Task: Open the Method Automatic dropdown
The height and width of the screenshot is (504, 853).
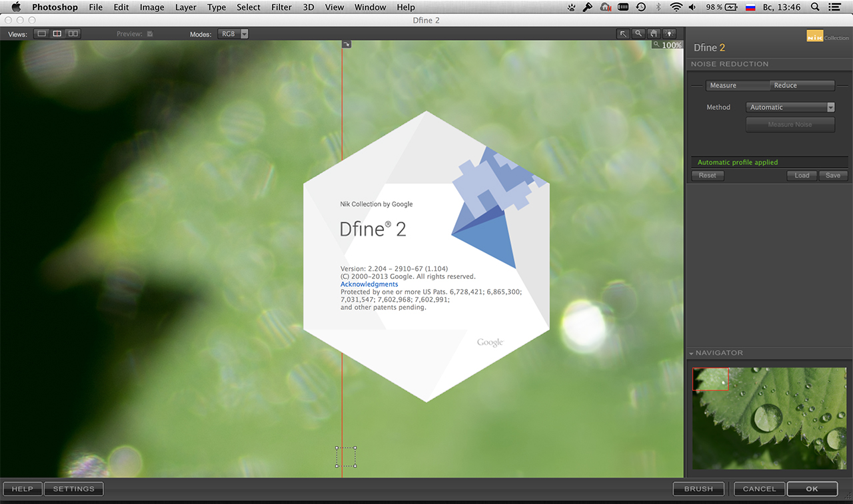Action: (x=790, y=107)
